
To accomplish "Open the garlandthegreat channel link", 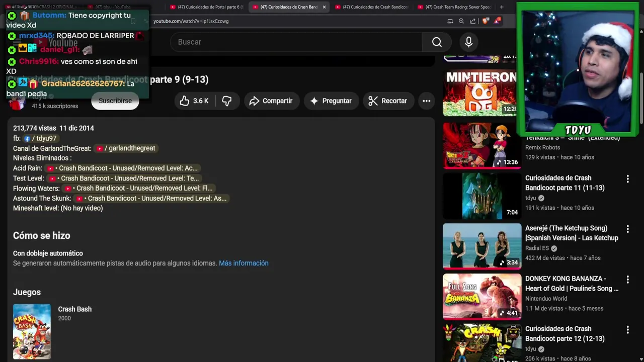I will click(x=126, y=148).
